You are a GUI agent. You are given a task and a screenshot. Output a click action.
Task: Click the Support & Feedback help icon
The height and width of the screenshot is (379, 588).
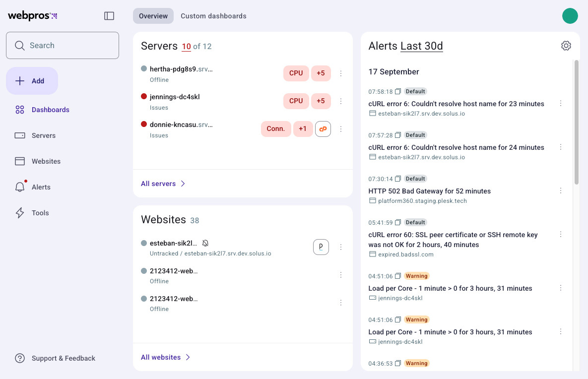20,358
